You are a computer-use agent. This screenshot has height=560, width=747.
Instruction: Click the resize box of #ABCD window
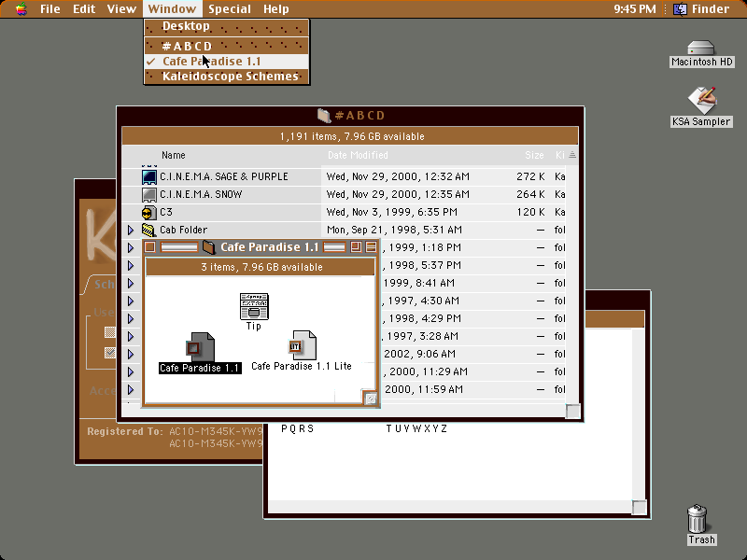[572, 411]
